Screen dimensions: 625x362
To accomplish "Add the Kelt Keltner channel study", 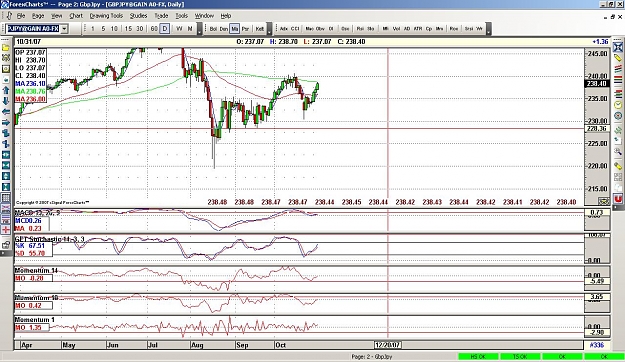I will tap(259, 29).
